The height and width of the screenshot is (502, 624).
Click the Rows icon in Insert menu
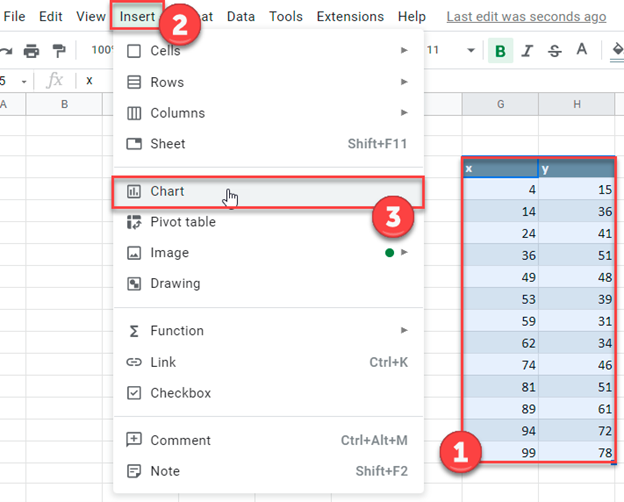[134, 82]
